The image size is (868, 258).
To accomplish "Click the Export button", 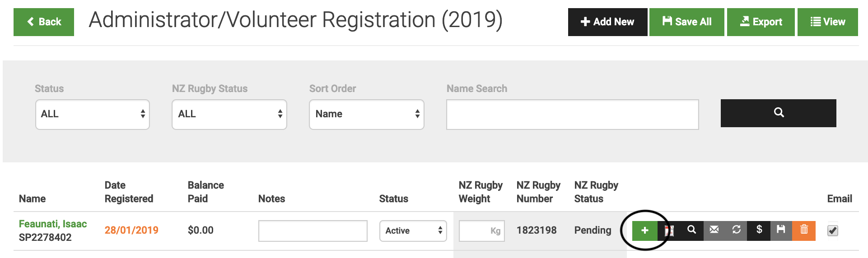I will tap(761, 22).
